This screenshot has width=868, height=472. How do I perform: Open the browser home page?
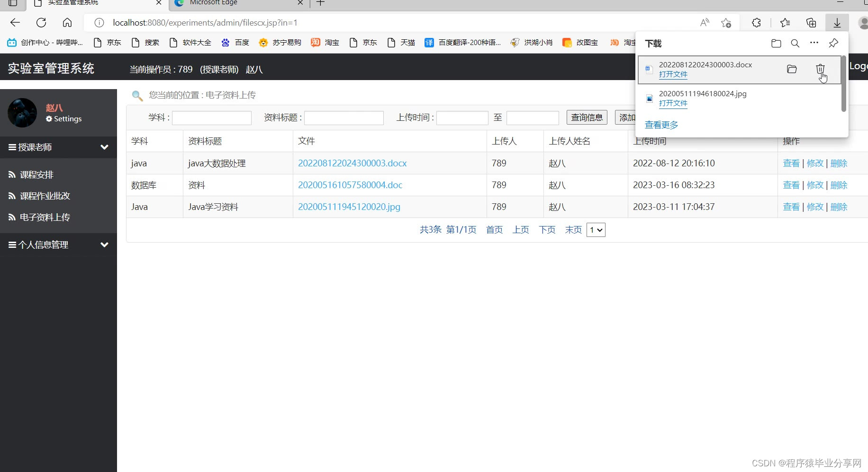pyautogui.click(x=67, y=22)
